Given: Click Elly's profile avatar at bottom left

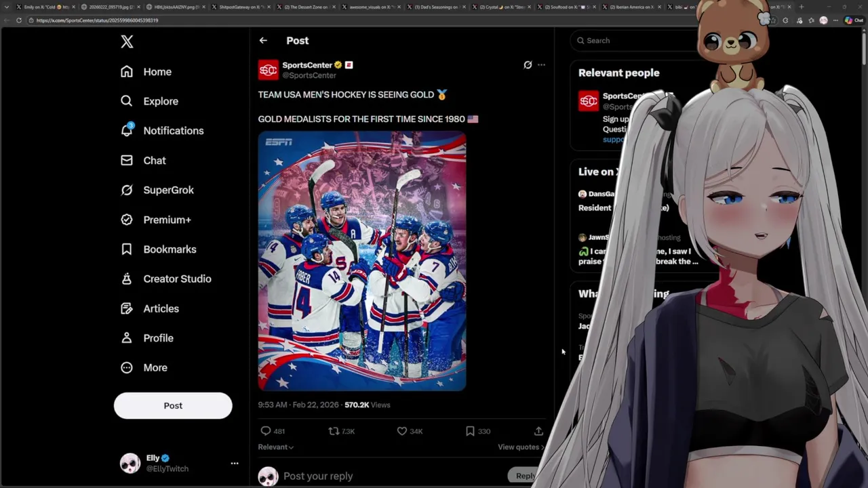Looking at the screenshot, I should click(130, 463).
